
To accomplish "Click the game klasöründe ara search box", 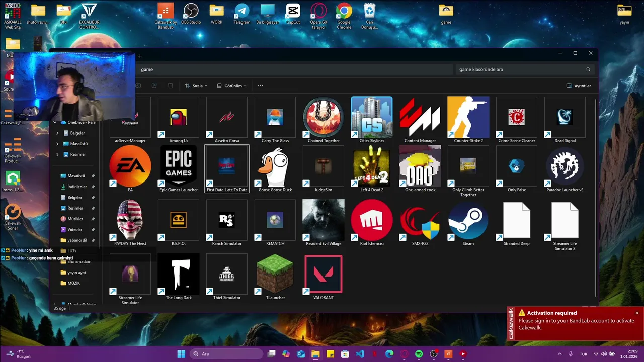I will (524, 69).
